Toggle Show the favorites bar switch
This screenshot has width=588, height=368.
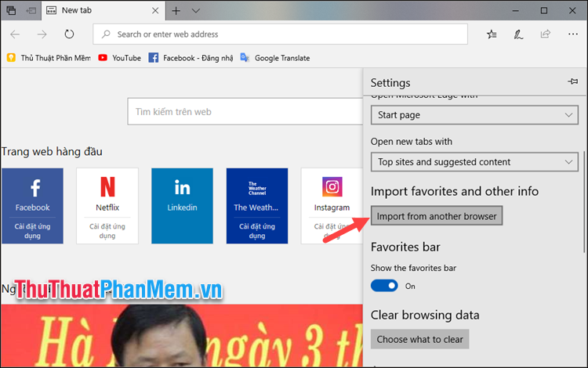click(x=384, y=286)
